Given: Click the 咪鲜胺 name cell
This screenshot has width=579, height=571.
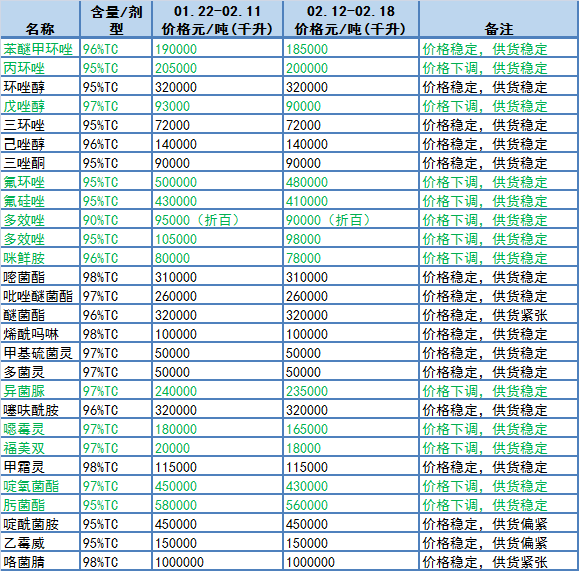Looking at the screenshot, I should pos(40,258).
